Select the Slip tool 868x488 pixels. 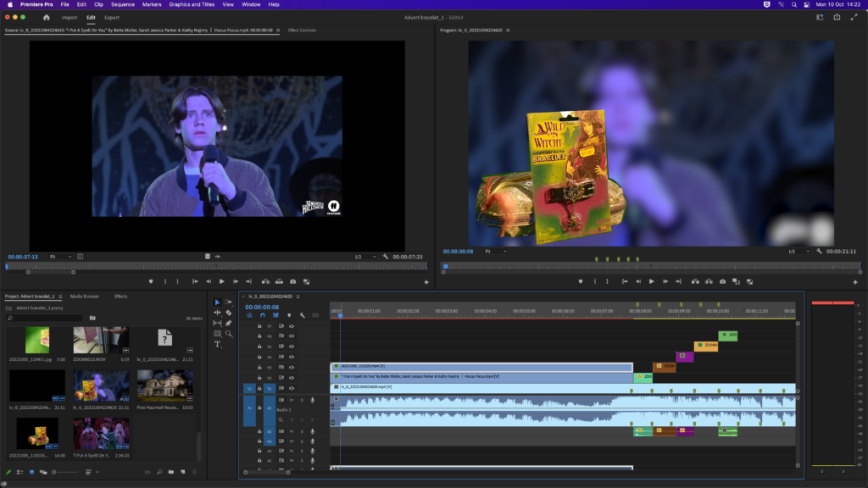coord(217,323)
